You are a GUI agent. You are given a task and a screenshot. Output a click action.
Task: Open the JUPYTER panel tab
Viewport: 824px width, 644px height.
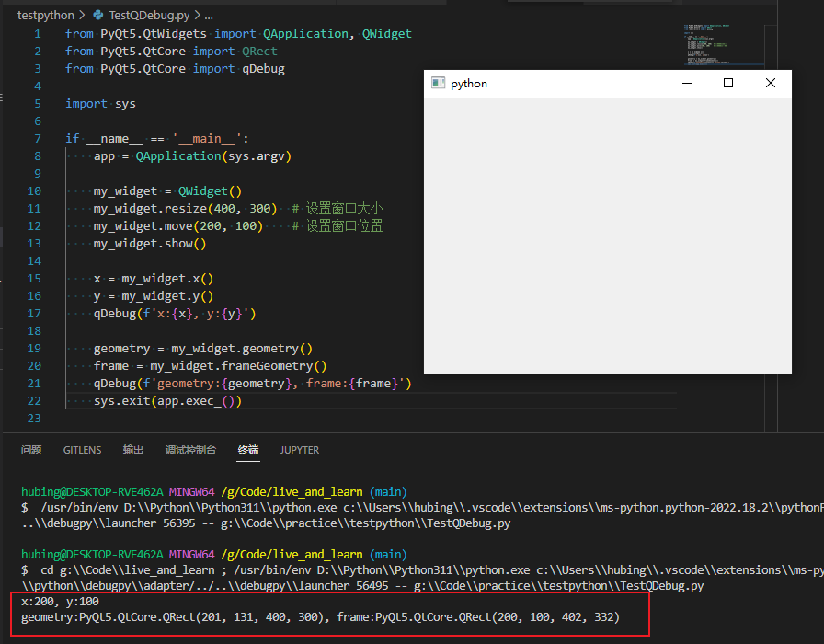(x=300, y=450)
